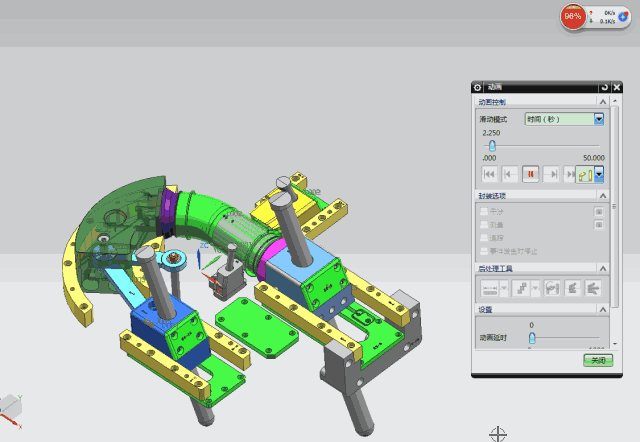This screenshot has width=640, height=442.
Task: Click the 动画延时 delay slider handle
Action: coord(531,338)
